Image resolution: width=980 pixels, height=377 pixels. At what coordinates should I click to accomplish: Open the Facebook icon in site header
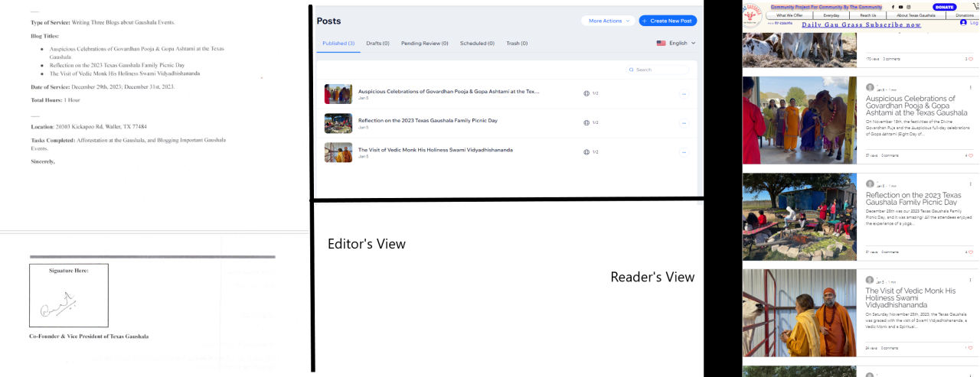[893, 7]
